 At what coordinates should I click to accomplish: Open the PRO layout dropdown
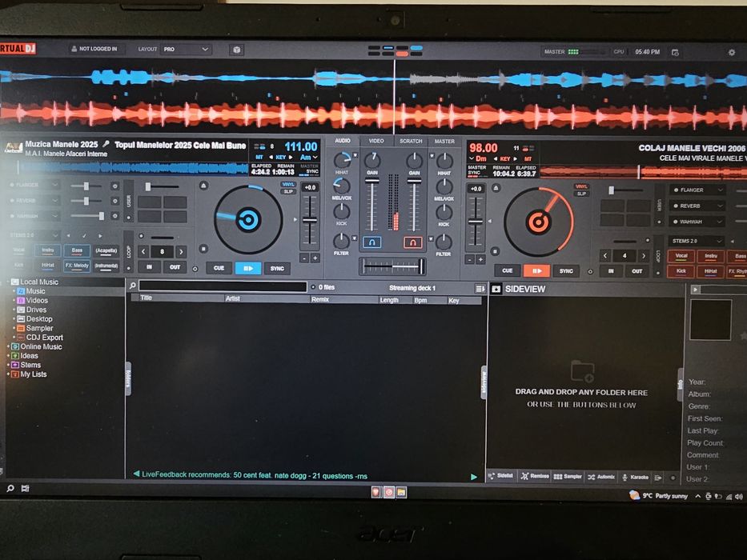click(185, 49)
